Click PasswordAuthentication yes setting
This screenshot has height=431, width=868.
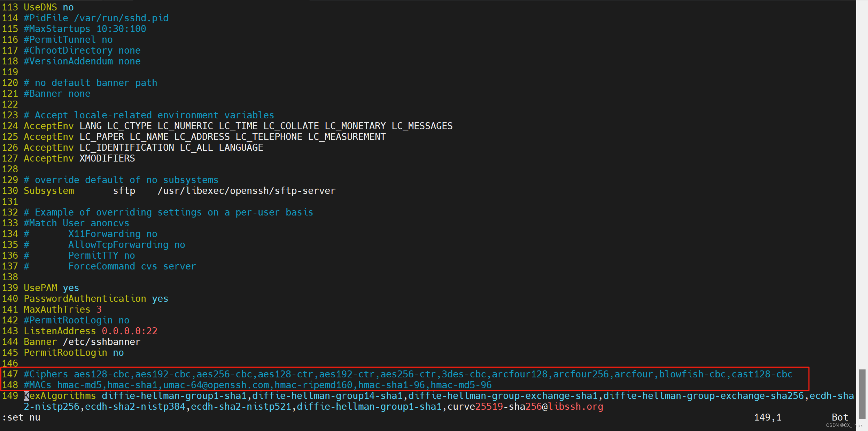click(x=96, y=299)
